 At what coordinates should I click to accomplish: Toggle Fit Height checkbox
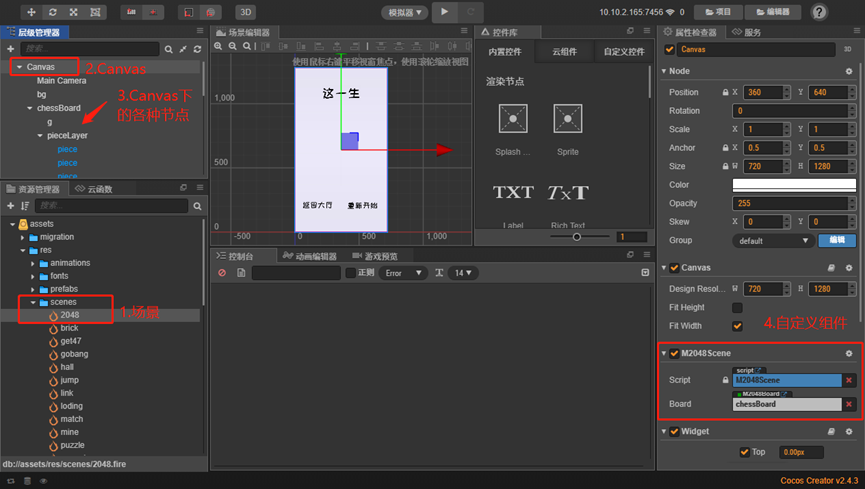pos(737,307)
